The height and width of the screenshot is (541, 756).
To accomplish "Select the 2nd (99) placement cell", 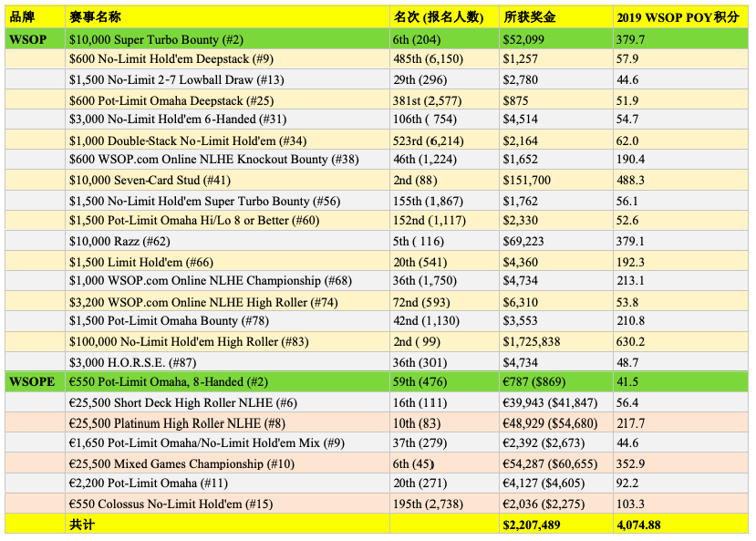I will pos(444,341).
